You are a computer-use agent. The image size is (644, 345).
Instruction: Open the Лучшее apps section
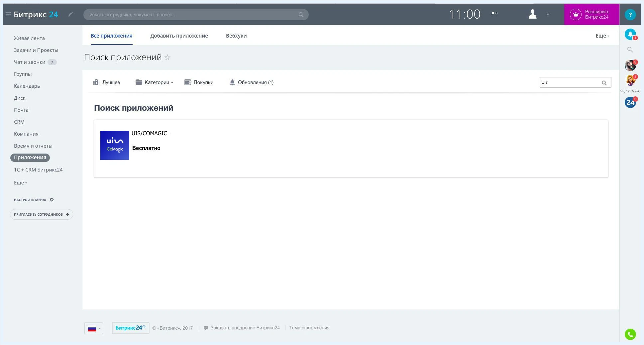107,82
